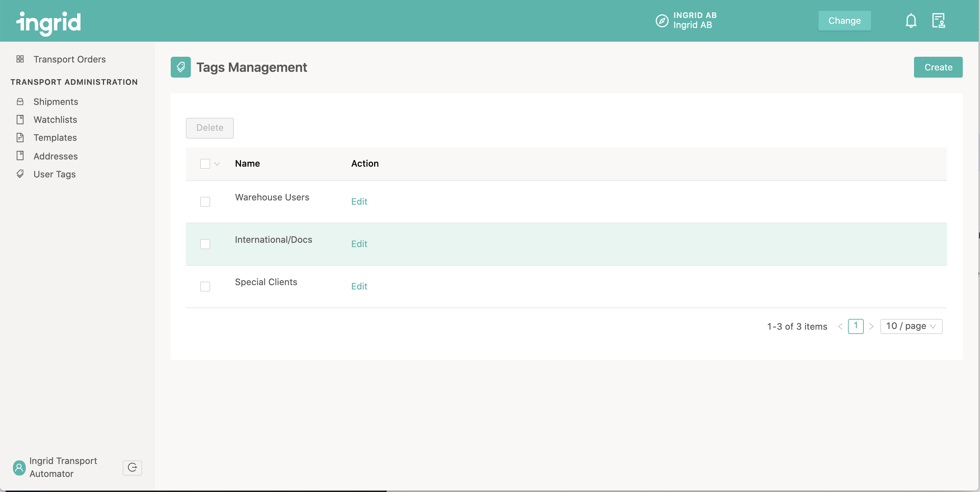The height and width of the screenshot is (492, 980).
Task: Click Delete selected tags button
Action: tap(209, 128)
